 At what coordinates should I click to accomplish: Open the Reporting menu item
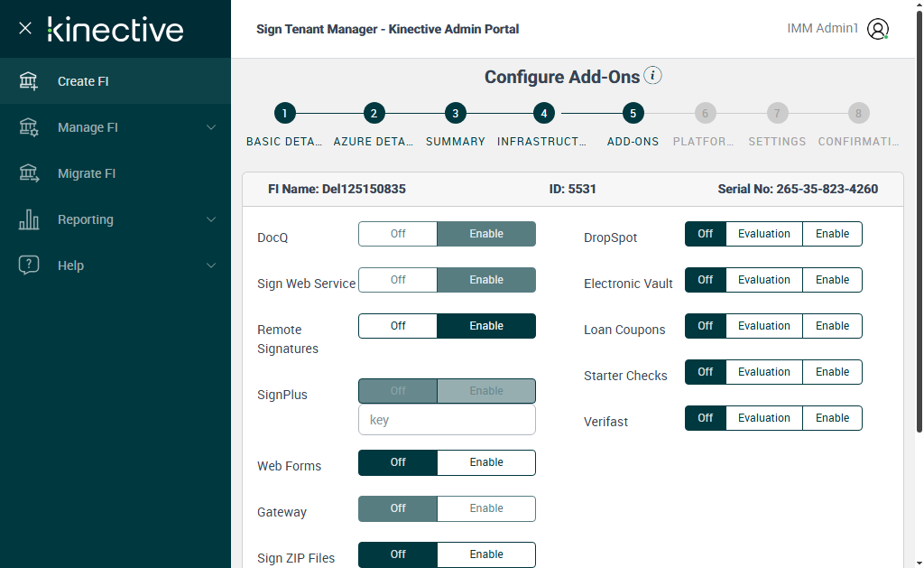tap(115, 219)
